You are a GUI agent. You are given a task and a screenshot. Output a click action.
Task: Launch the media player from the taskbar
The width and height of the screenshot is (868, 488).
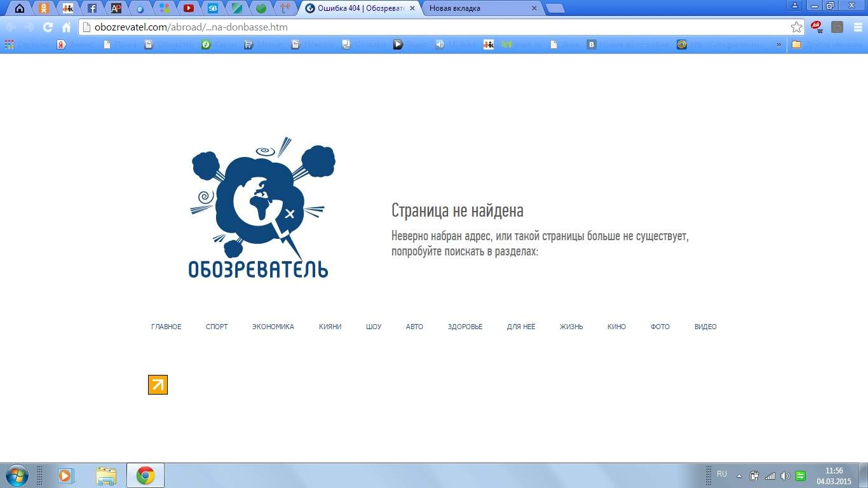pos(66,475)
